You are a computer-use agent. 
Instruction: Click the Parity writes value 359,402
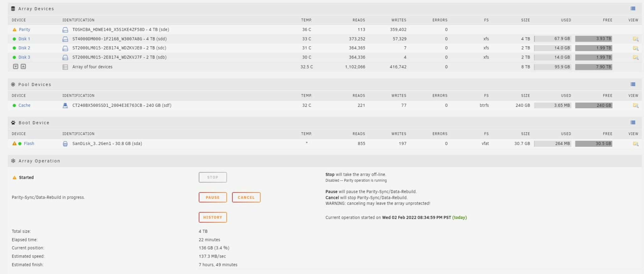tap(398, 30)
